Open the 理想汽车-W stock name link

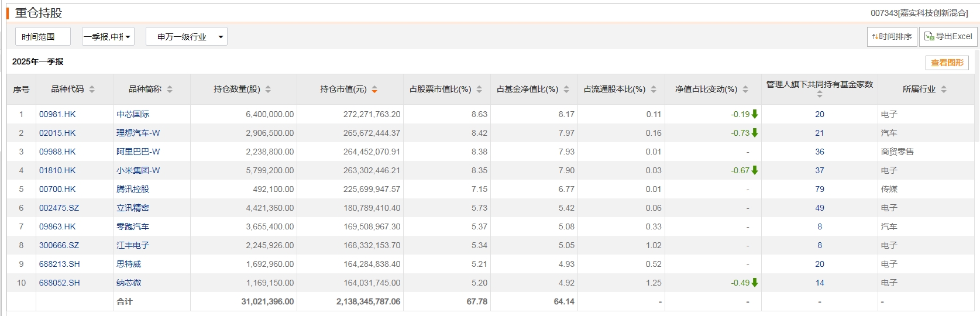point(138,133)
